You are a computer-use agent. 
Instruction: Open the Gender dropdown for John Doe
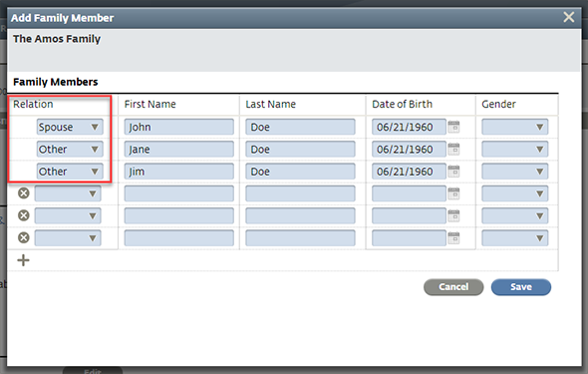coord(515,127)
